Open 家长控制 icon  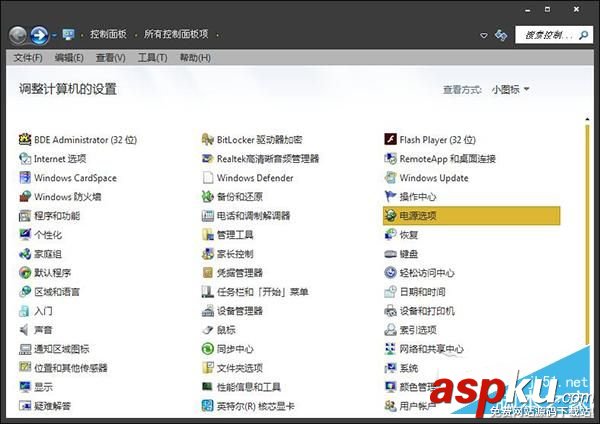coord(207,254)
